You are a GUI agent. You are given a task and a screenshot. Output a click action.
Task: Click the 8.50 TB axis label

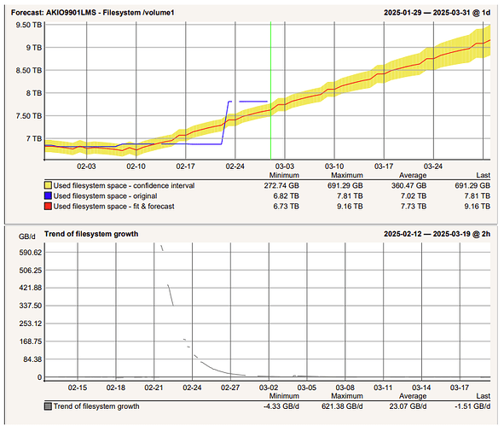pos(29,71)
